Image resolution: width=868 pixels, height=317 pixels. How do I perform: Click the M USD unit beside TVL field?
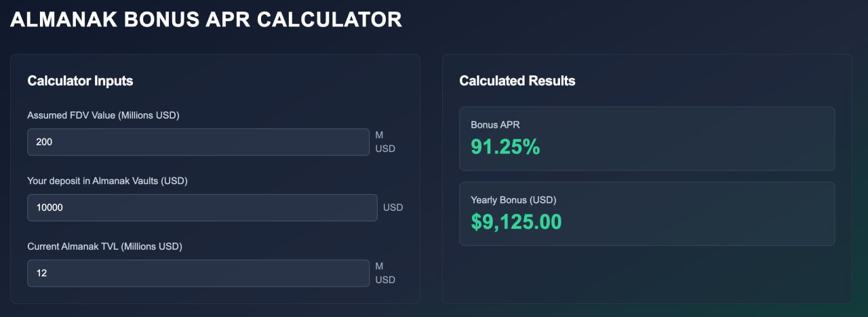pyautogui.click(x=385, y=273)
